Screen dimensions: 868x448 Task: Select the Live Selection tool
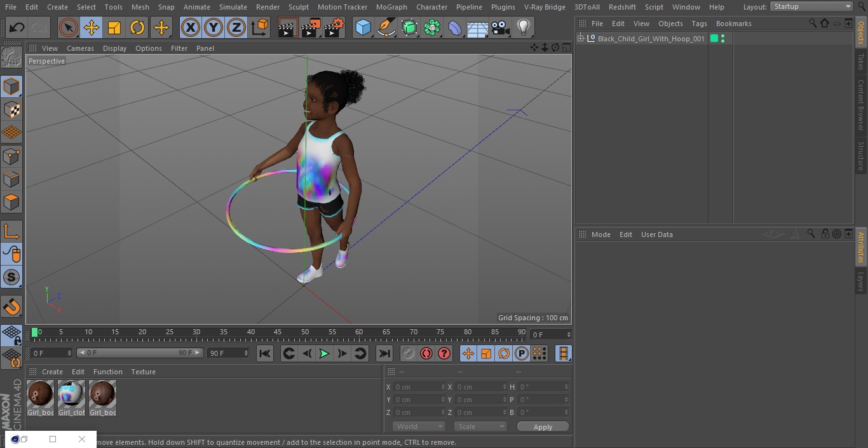coord(69,28)
